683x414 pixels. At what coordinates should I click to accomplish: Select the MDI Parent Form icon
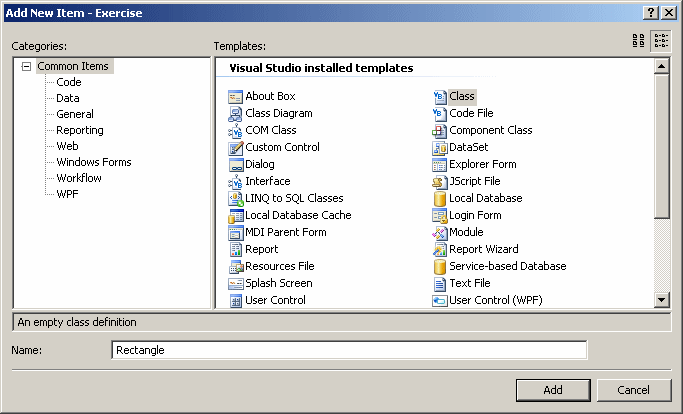235,232
